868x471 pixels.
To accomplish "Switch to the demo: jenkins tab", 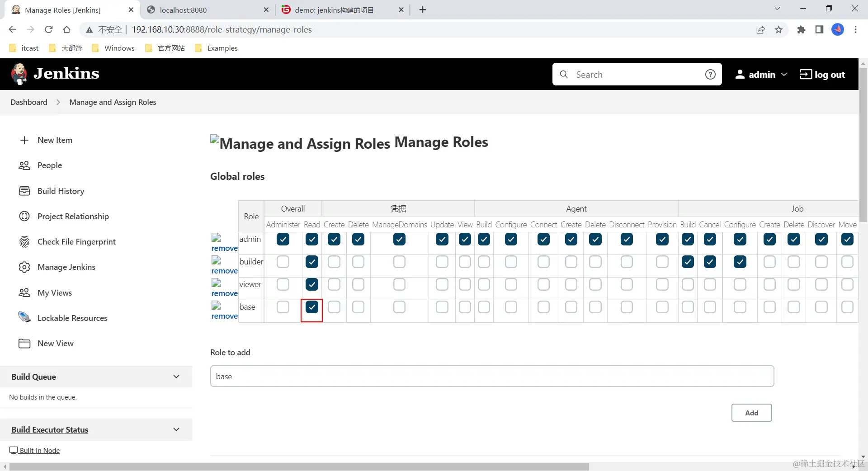I will point(342,10).
